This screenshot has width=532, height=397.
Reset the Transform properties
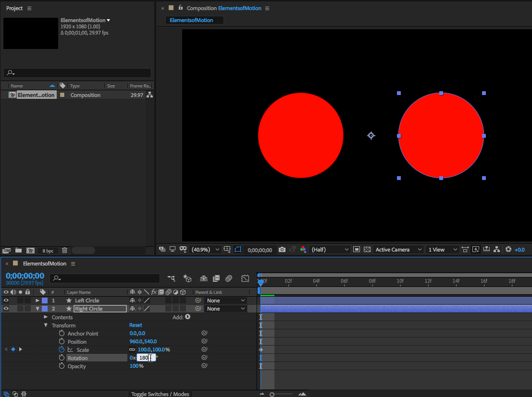[x=136, y=325]
